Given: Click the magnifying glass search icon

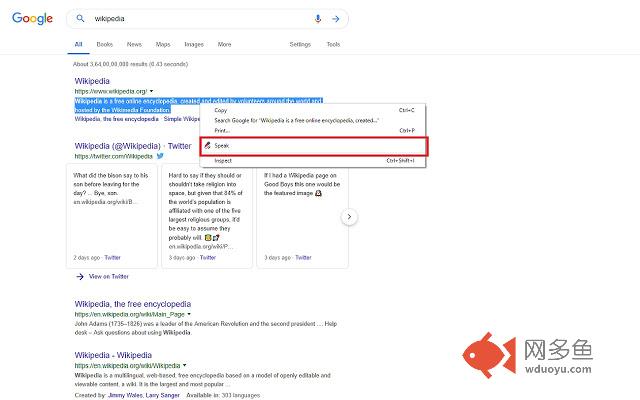Looking at the screenshot, I should [x=80, y=18].
